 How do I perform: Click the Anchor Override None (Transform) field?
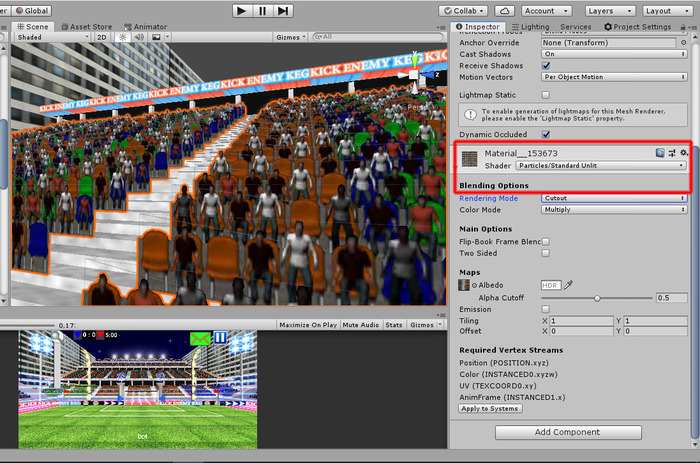[608, 42]
